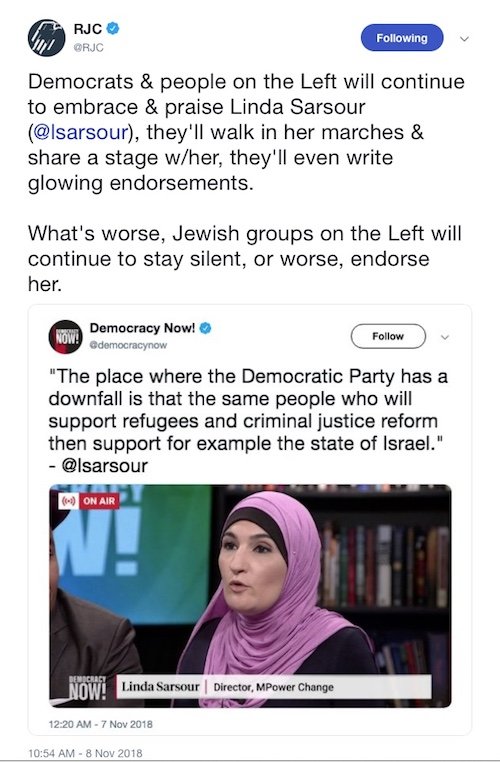Follow Democracy Now! with Follow button

click(388, 336)
